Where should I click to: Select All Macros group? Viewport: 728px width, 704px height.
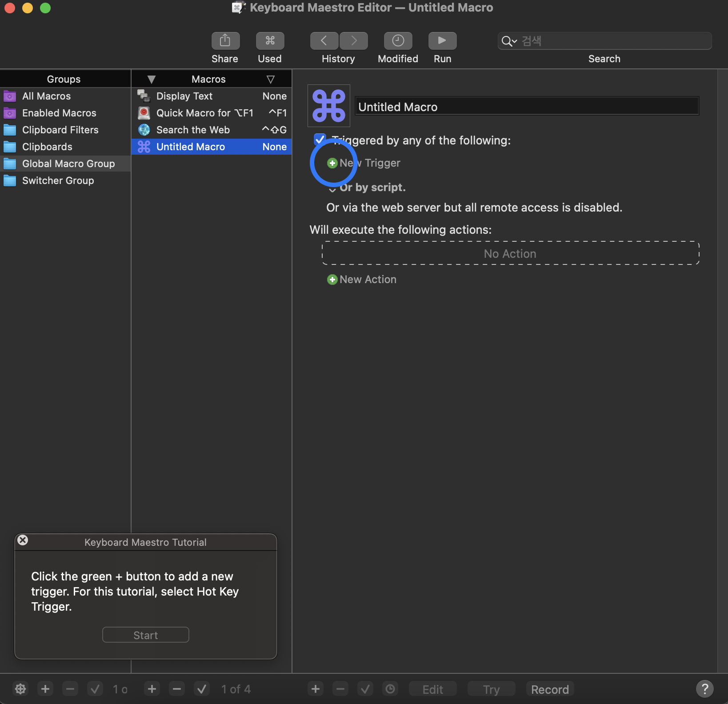point(65,96)
